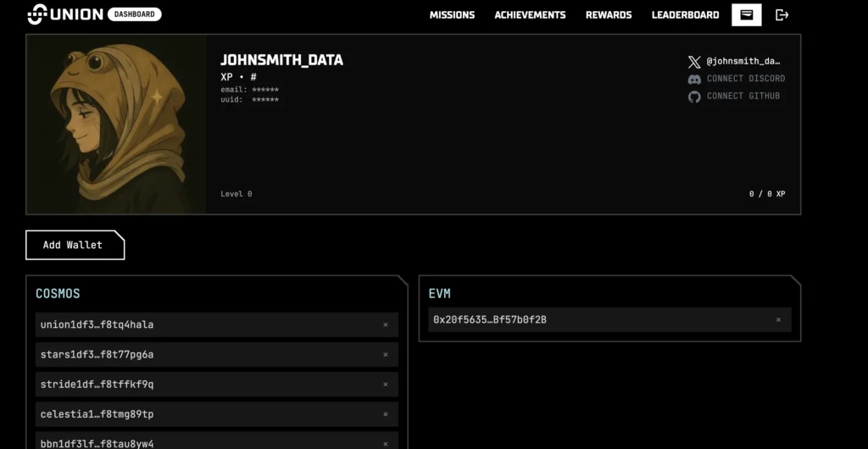The height and width of the screenshot is (449, 868).
Task: Click the masked uuid value
Action: 265,99
